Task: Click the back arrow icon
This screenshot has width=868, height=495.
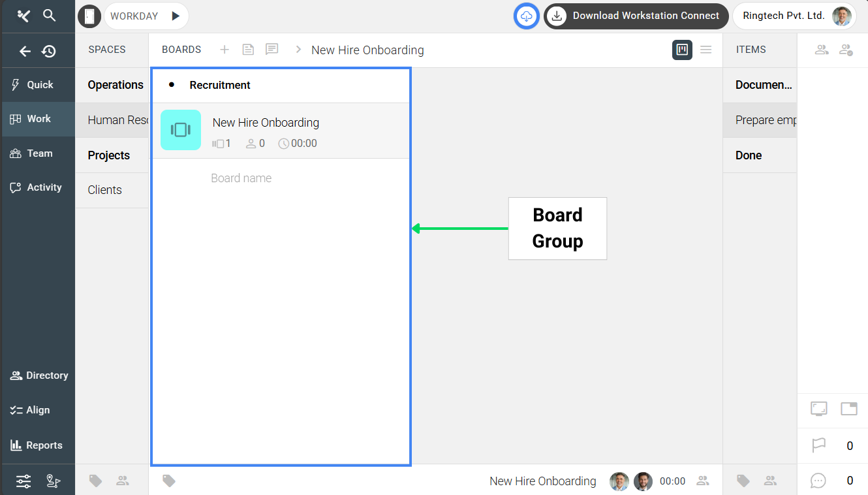Action: pos(25,51)
